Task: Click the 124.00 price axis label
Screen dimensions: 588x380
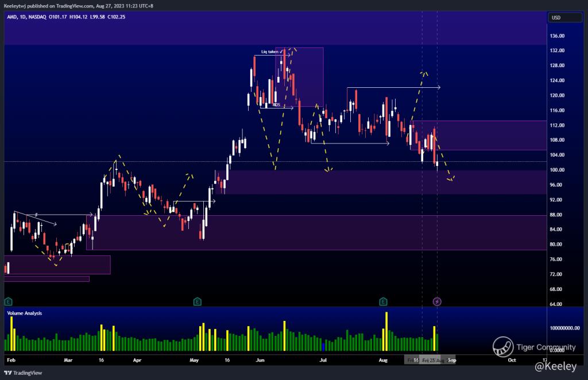Action: coord(557,80)
